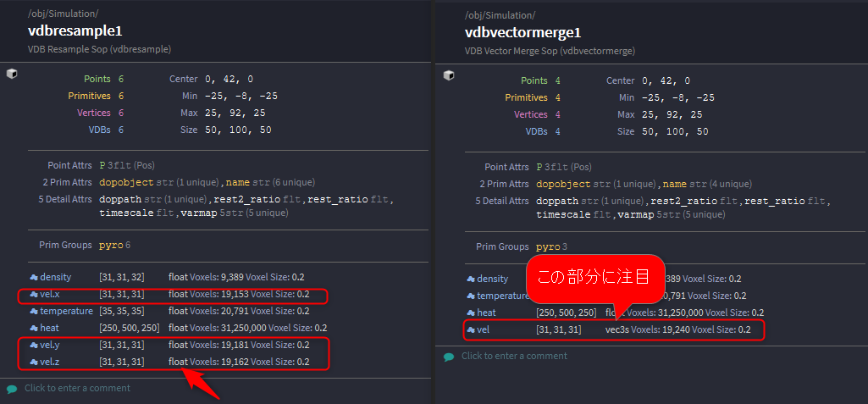Select the vdbvectormerge1 node title
This screenshot has width=868, height=404.
pos(523,33)
